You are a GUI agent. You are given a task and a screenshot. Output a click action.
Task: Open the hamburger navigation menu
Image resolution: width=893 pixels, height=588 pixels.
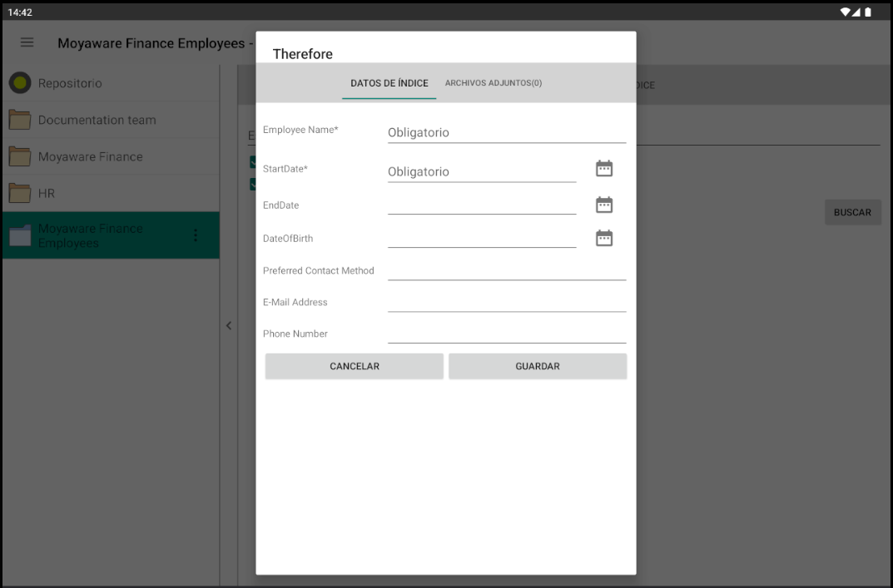coord(27,42)
